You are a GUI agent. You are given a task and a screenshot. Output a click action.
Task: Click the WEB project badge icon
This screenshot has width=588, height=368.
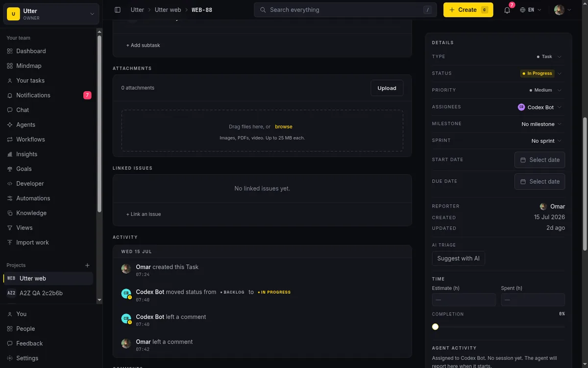pyautogui.click(x=11, y=278)
